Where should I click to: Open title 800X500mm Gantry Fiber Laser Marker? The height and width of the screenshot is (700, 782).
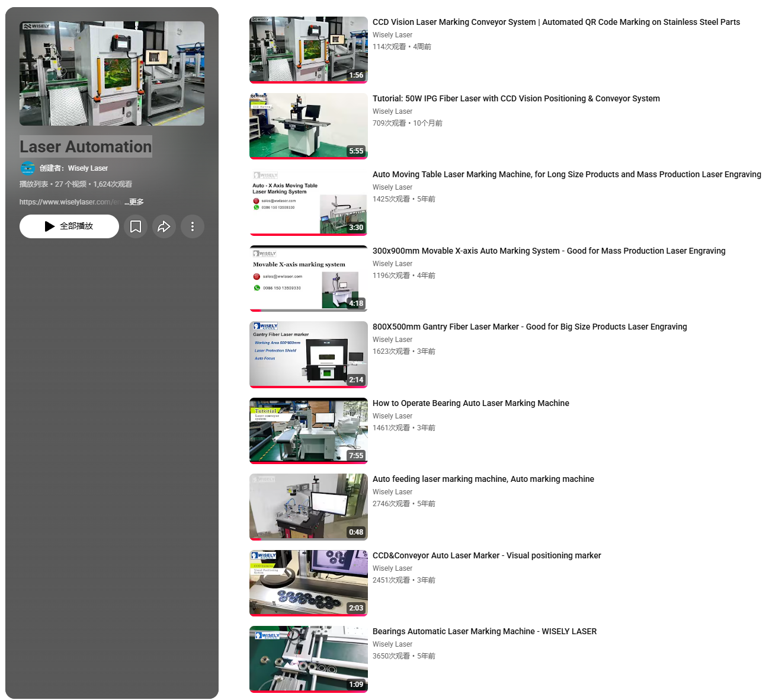(530, 327)
